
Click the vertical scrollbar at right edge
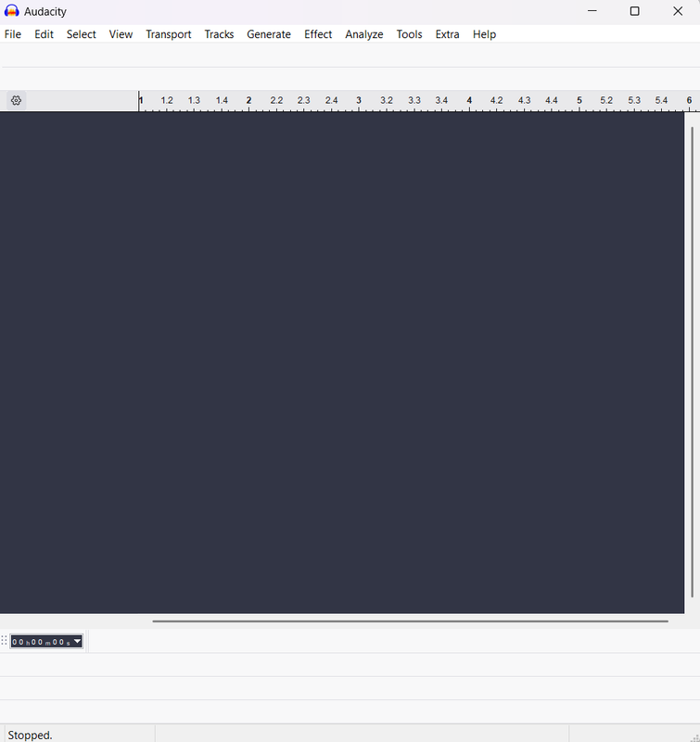(693, 362)
